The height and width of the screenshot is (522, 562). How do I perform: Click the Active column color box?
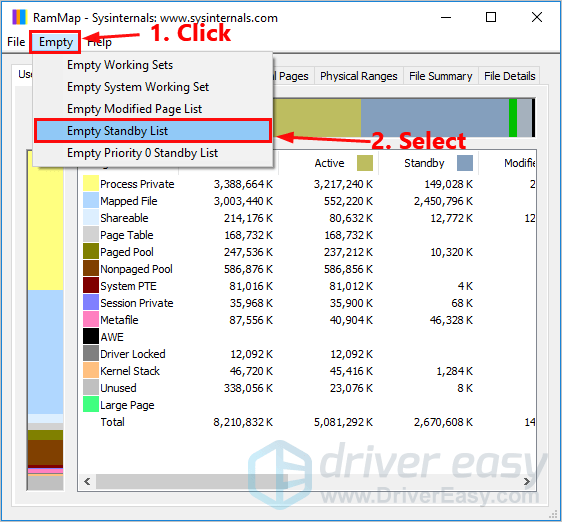[365, 163]
